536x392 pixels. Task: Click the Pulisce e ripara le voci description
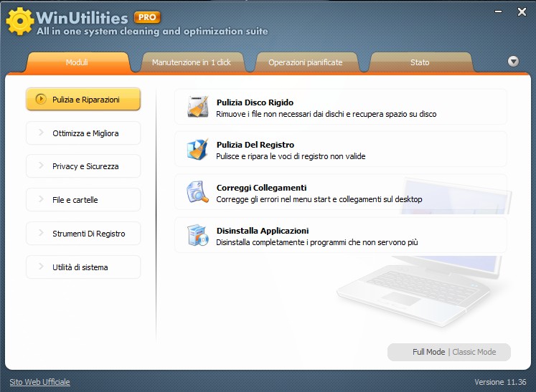click(x=291, y=156)
